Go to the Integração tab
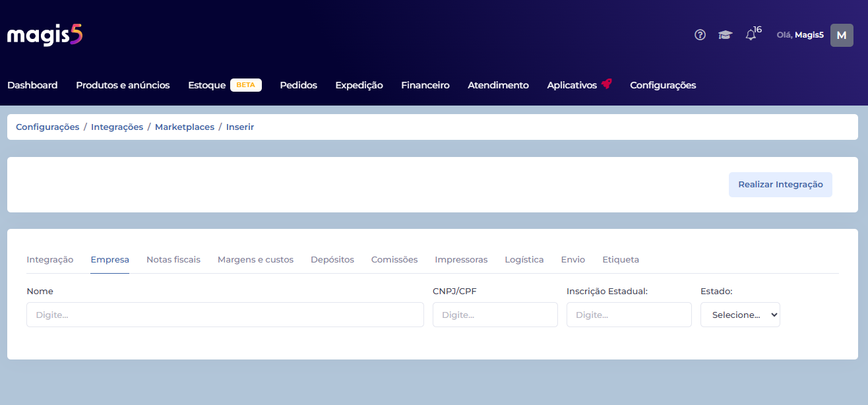 49,259
